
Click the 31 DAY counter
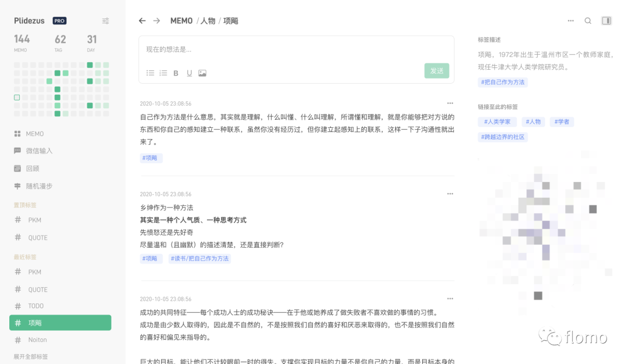92,43
